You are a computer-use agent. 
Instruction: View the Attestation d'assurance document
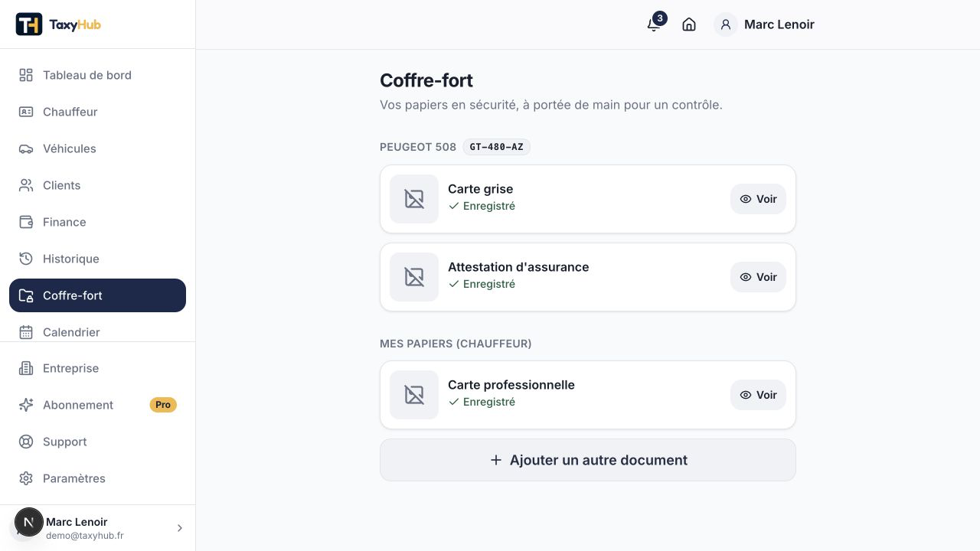[758, 277]
